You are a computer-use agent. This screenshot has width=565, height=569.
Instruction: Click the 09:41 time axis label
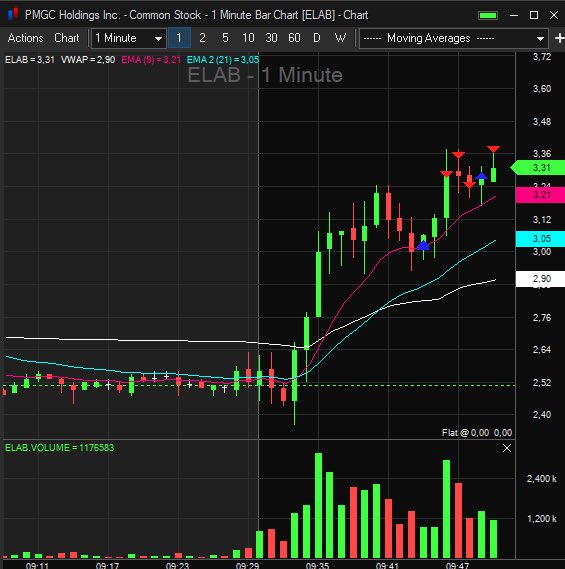(387, 565)
